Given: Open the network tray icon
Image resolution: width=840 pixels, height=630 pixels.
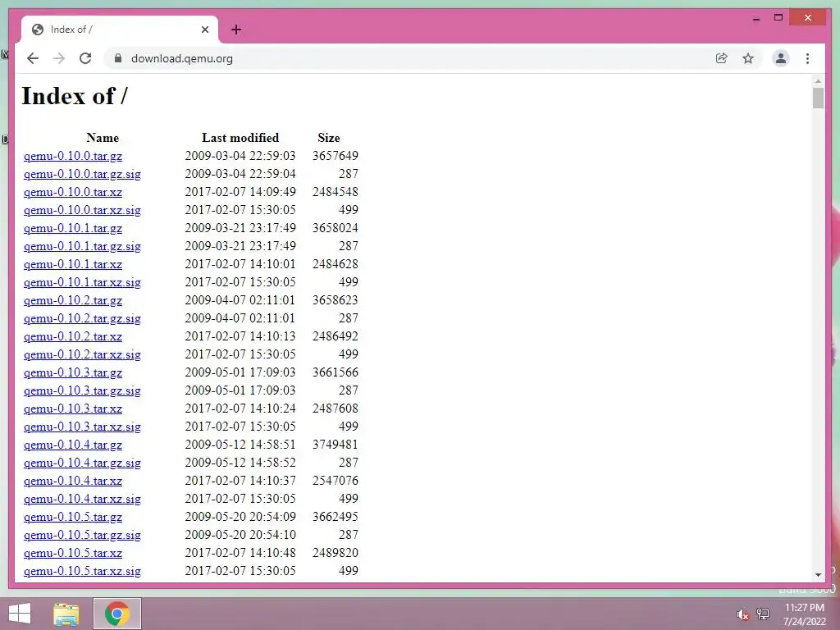Looking at the screenshot, I should (762, 614).
